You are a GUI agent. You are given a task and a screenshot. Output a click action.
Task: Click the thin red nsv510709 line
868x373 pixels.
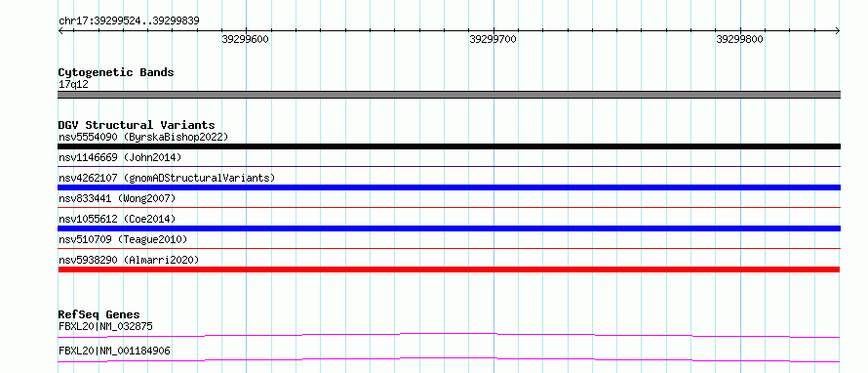tap(450, 248)
